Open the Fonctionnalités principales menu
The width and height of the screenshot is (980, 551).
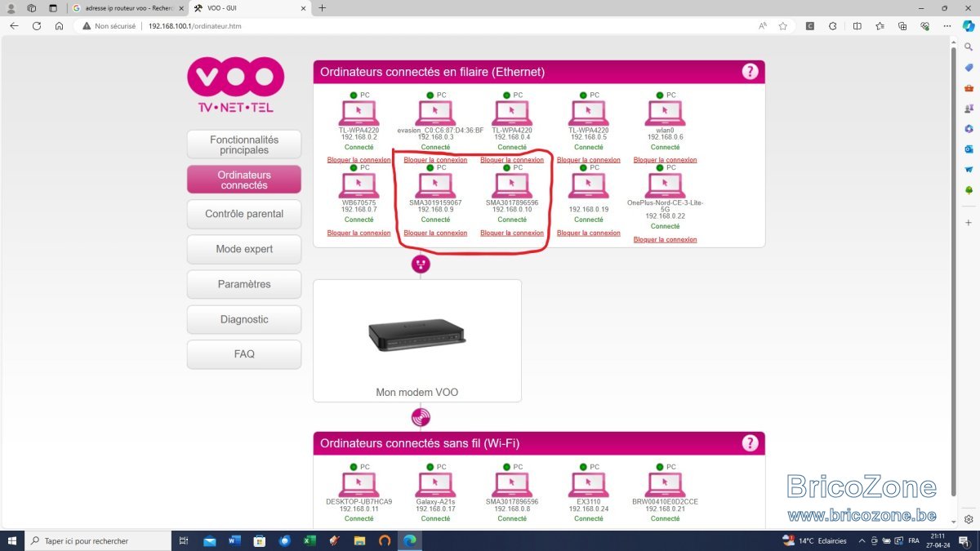(x=244, y=144)
